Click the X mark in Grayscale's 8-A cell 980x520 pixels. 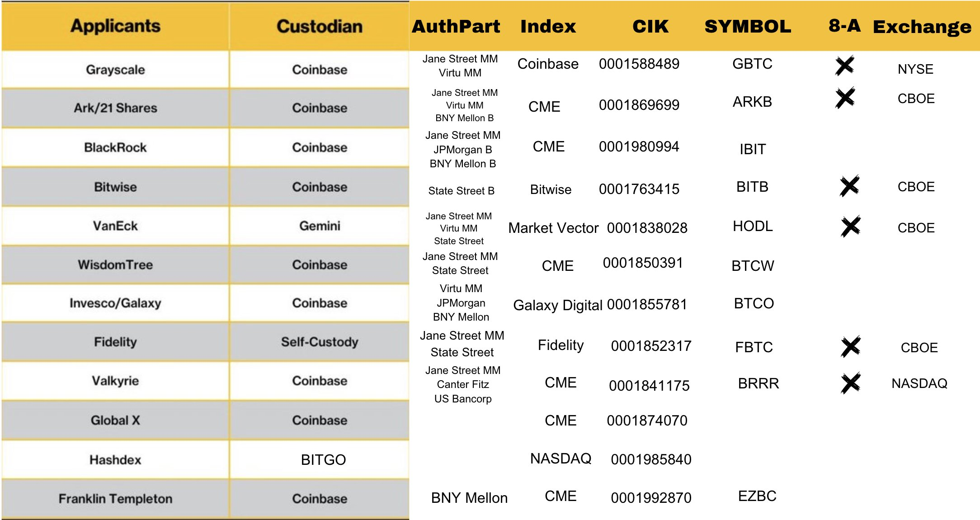844,66
